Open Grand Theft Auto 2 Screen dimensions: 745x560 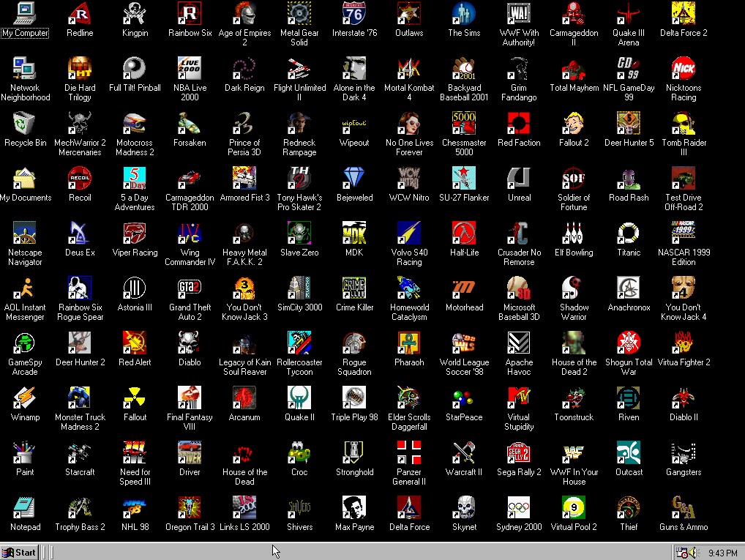190,289
